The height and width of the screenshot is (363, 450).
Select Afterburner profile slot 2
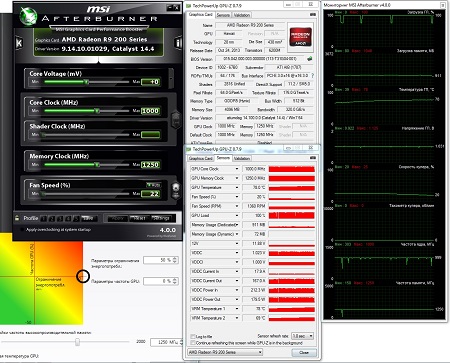(x=52, y=218)
